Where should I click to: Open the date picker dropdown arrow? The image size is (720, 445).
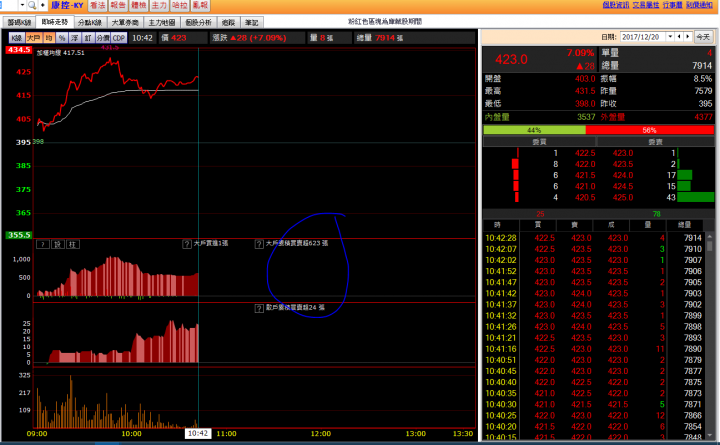[x=670, y=37]
